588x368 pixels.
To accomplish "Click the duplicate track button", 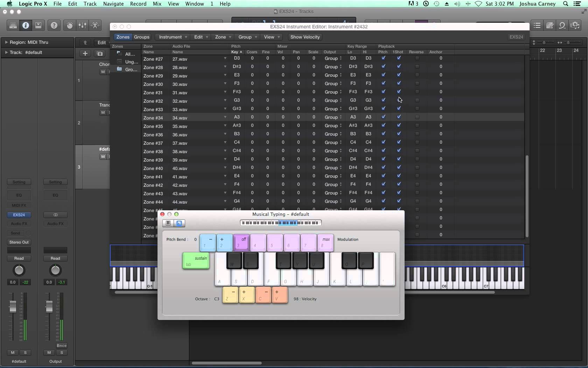I will (x=100, y=53).
